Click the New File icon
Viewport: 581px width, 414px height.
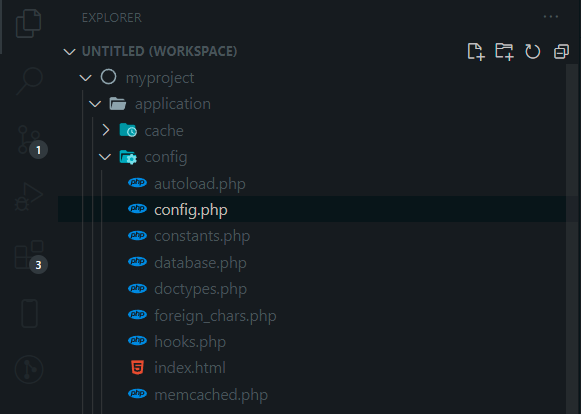pos(476,51)
